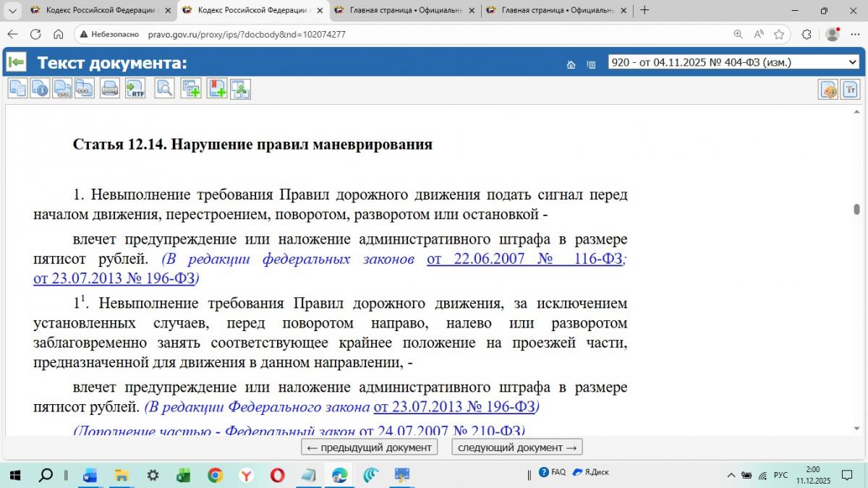Export the document to RTF
Image resolution: width=868 pixels, height=488 pixels.
(x=135, y=89)
